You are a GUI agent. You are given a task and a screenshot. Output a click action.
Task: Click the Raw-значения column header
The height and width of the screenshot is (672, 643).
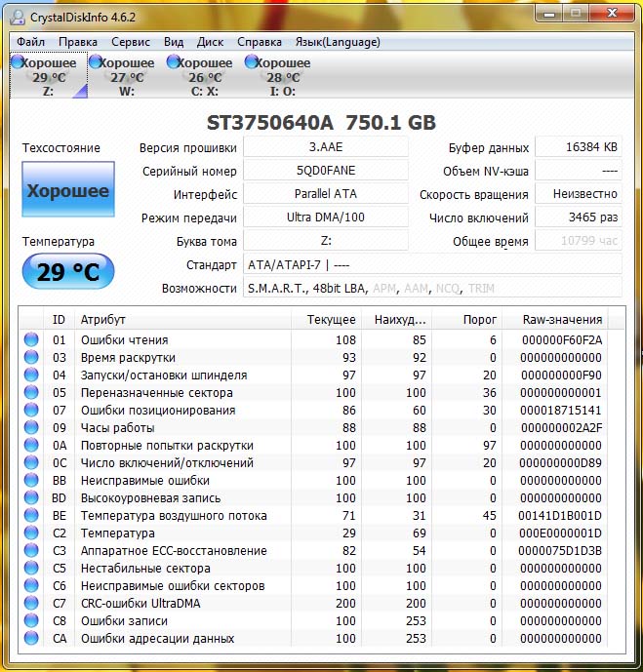[554, 319]
